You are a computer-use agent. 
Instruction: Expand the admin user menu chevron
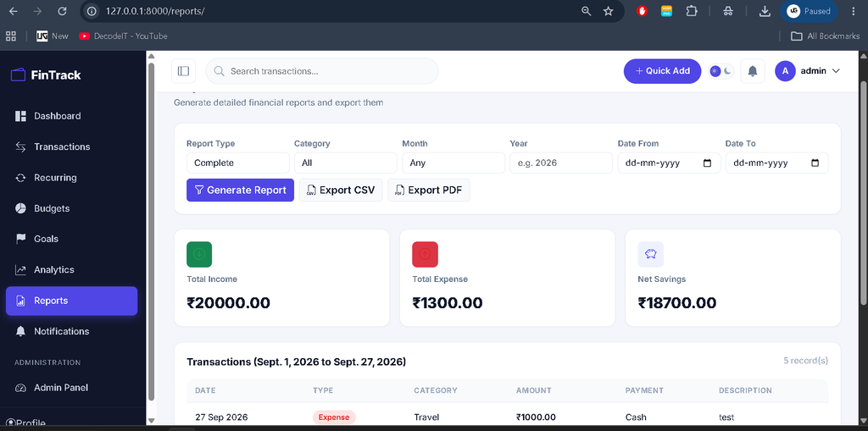tap(836, 71)
